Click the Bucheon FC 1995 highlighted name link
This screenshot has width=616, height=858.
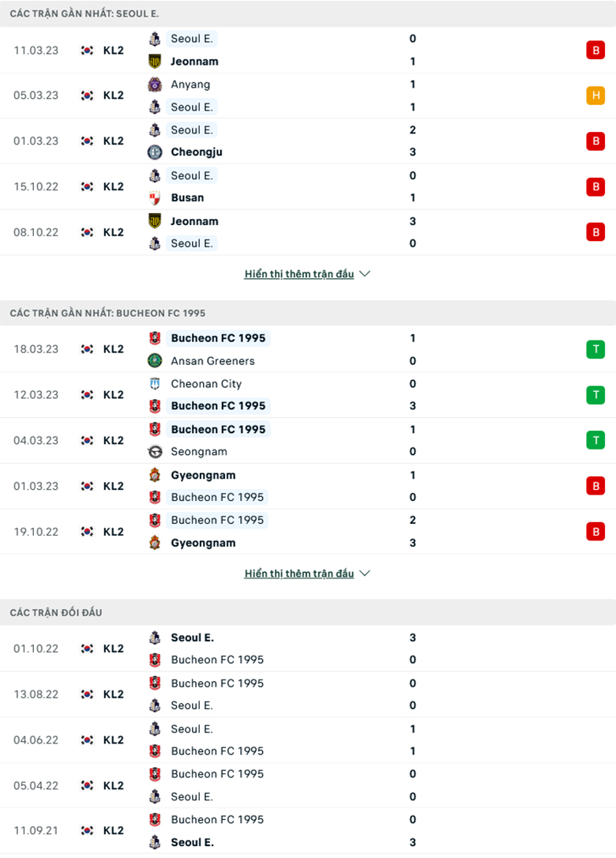219,338
